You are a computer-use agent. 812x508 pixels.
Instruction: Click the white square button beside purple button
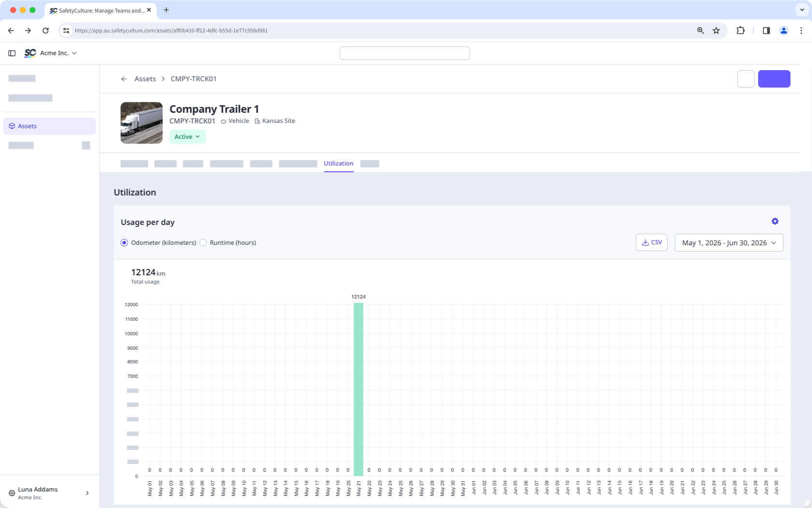coord(746,79)
